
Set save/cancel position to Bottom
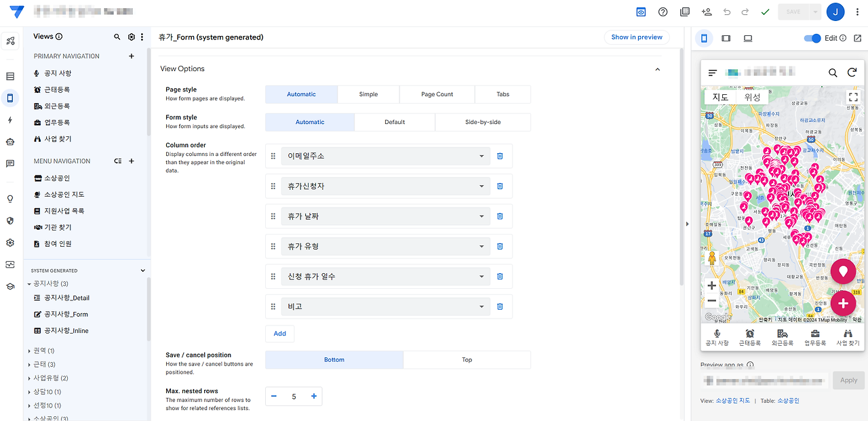coord(334,360)
